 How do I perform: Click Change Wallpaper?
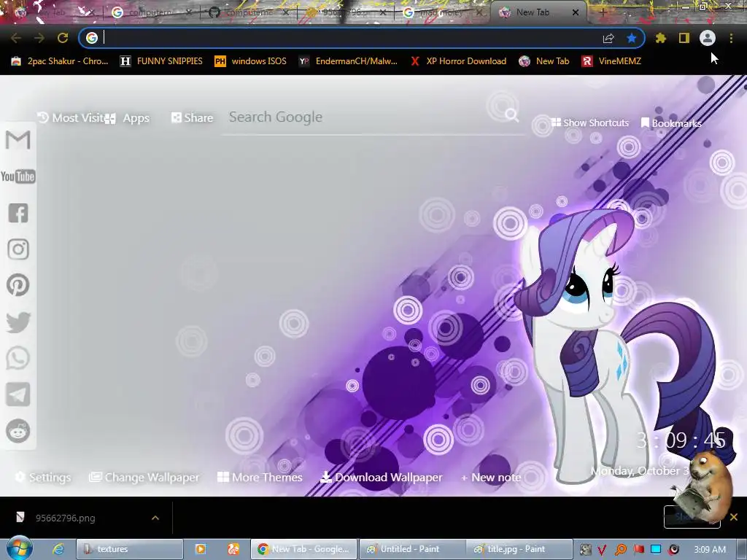(144, 477)
